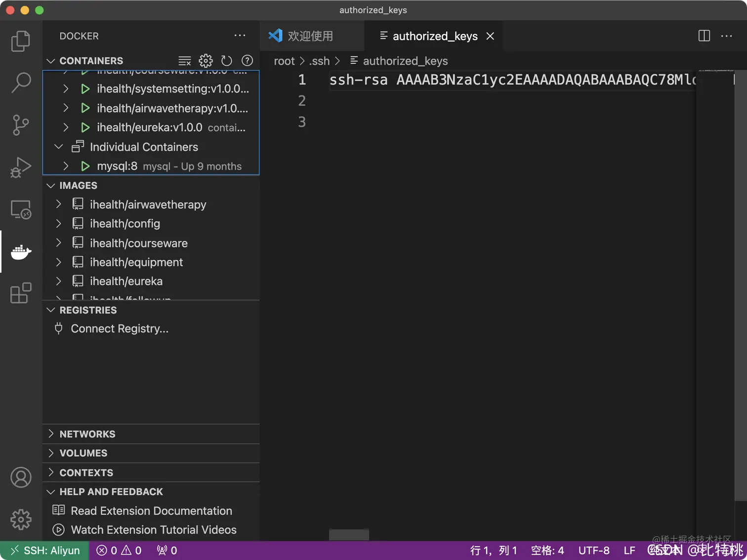The width and height of the screenshot is (747, 560).
Task: Collapse the IMAGES section
Action: point(50,185)
